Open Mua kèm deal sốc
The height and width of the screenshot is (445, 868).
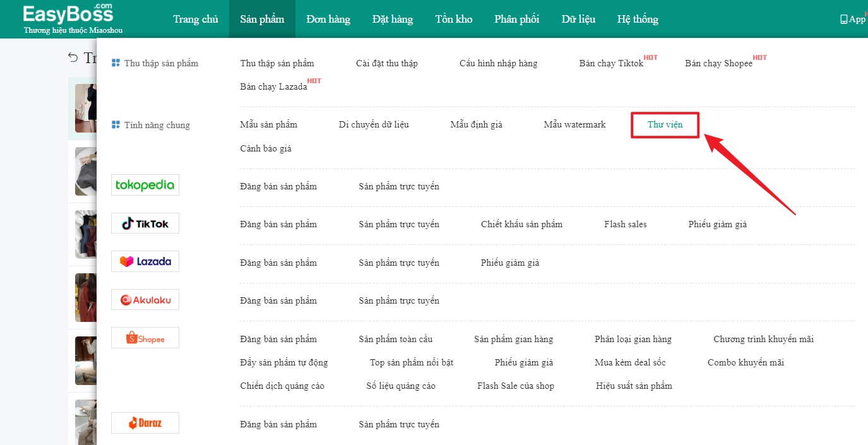pos(630,362)
